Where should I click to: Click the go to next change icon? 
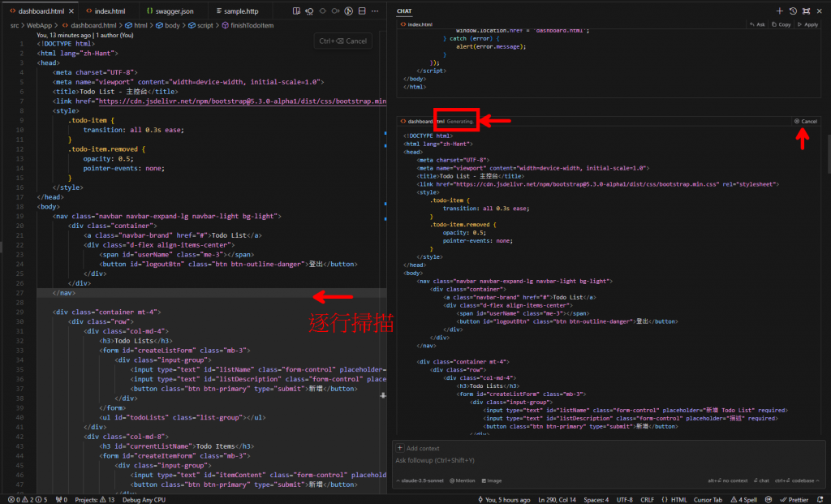click(x=335, y=11)
